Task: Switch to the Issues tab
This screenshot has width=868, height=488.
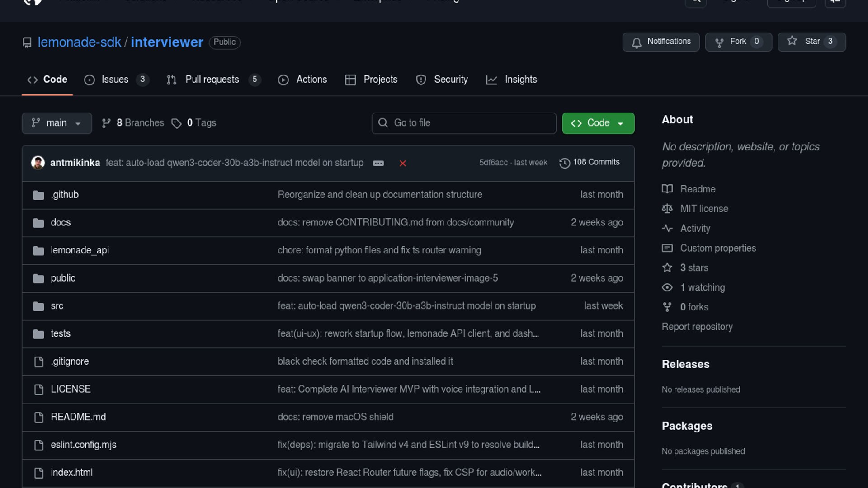Action: coord(115,80)
